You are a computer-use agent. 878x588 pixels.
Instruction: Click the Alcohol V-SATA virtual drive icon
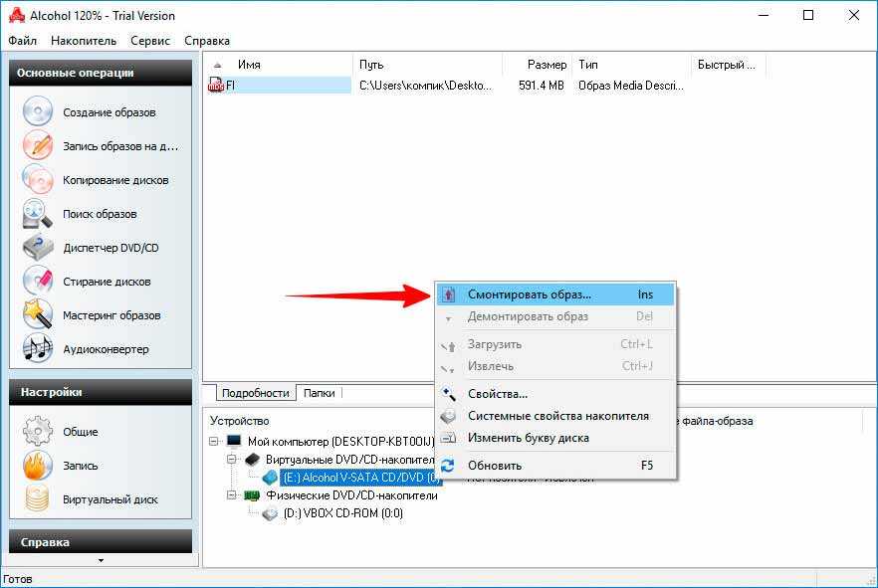coord(270,478)
